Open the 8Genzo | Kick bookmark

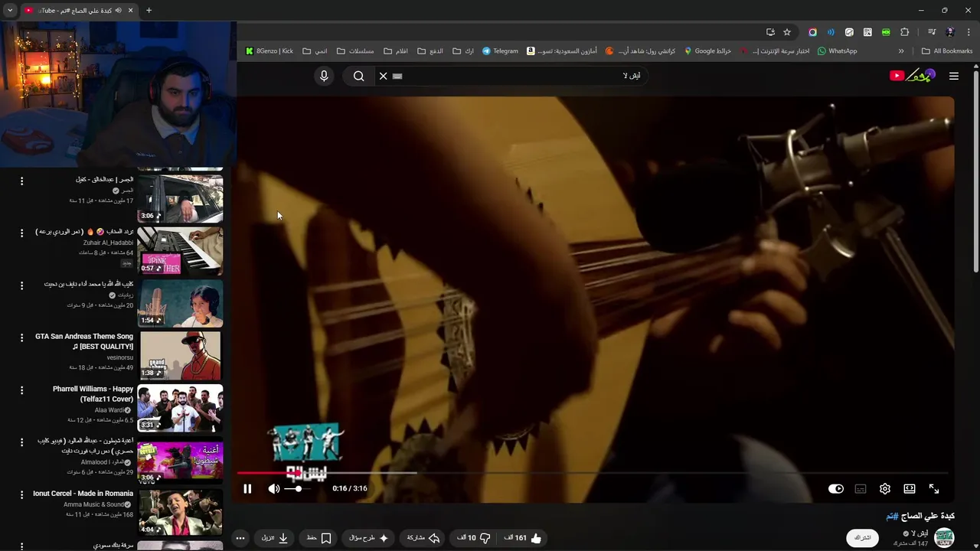tap(269, 51)
